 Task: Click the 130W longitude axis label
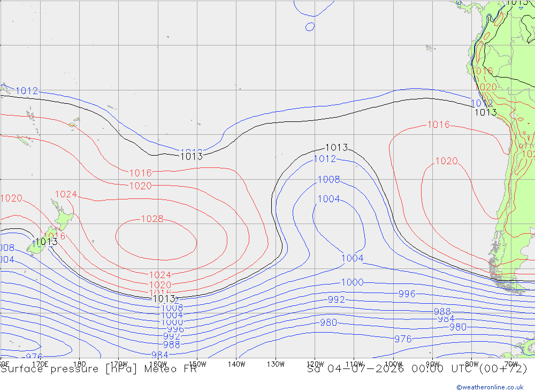tap(276, 364)
